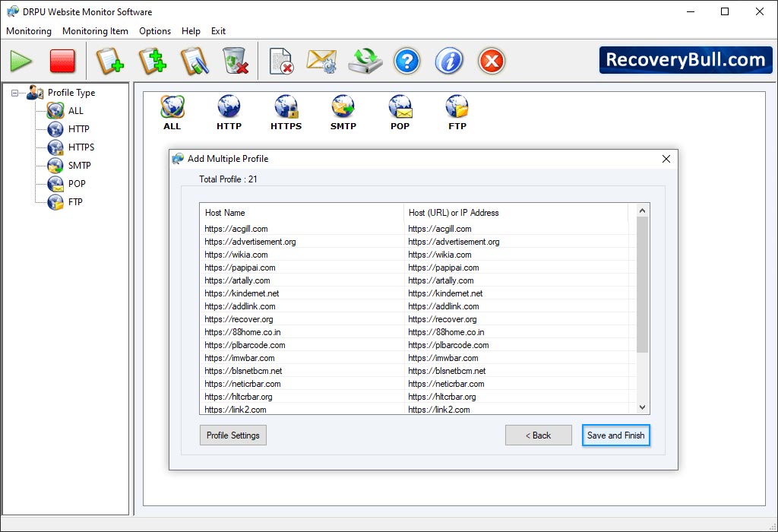Image resolution: width=778 pixels, height=532 pixels.
Task: Click the scroll down arrow of profile list
Action: pyautogui.click(x=642, y=407)
